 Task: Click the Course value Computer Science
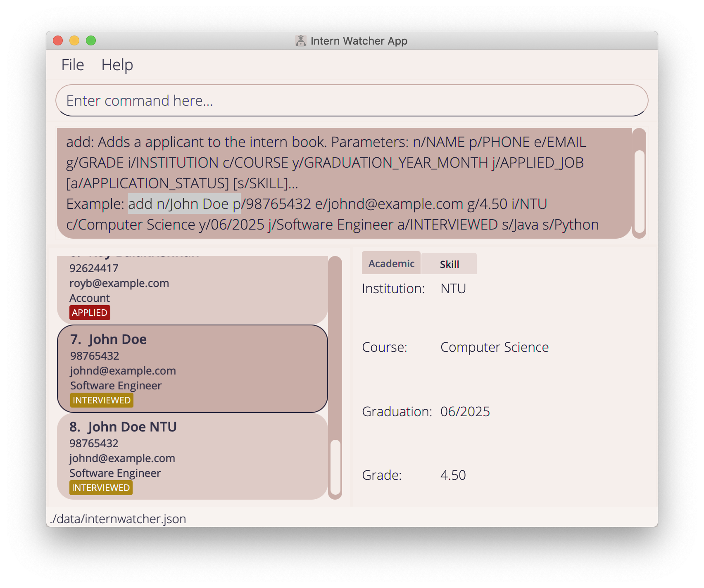[495, 347]
